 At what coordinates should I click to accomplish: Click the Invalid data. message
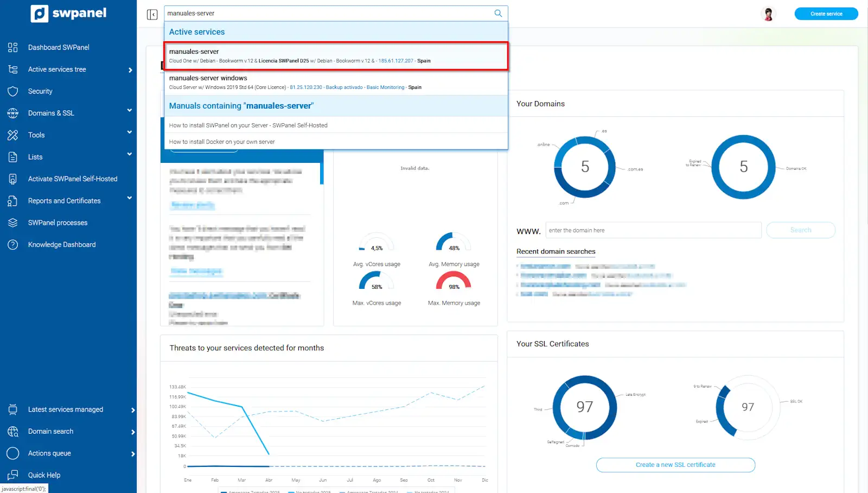415,168
